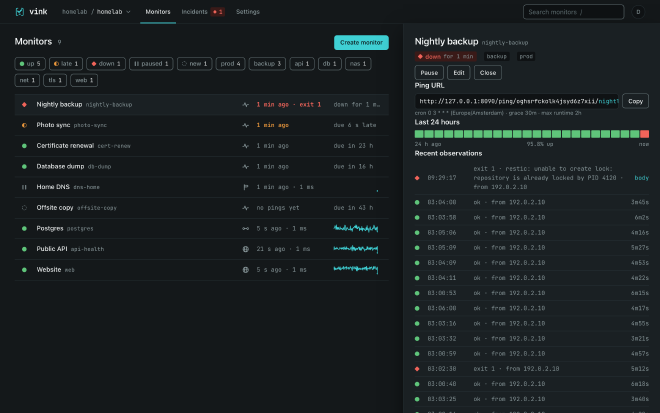The height and width of the screenshot is (413, 660).
Task: Click the DNS flag icon in Home DNS row
Action: tap(245, 187)
